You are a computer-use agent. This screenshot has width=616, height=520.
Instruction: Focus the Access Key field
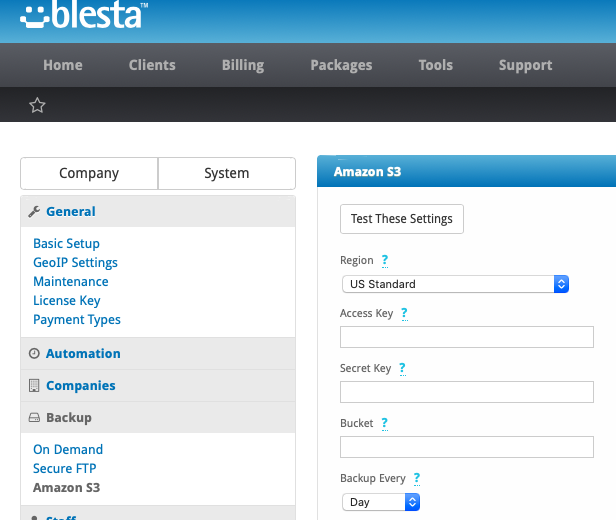[x=467, y=337]
